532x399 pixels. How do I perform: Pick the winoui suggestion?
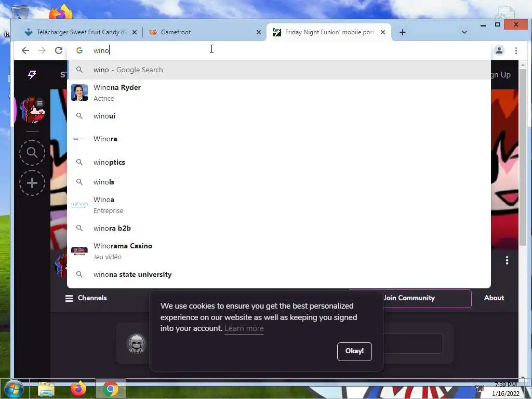pyautogui.click(x=279, y=116)
